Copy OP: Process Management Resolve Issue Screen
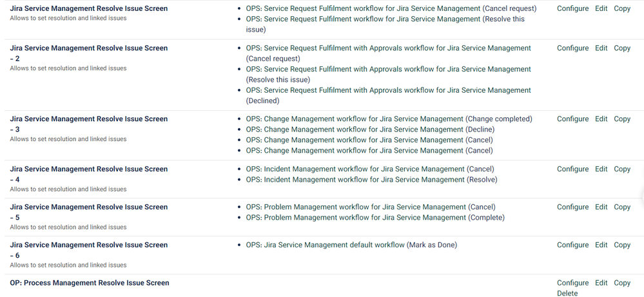Screen dimensions: 644x297 point(622,283)
